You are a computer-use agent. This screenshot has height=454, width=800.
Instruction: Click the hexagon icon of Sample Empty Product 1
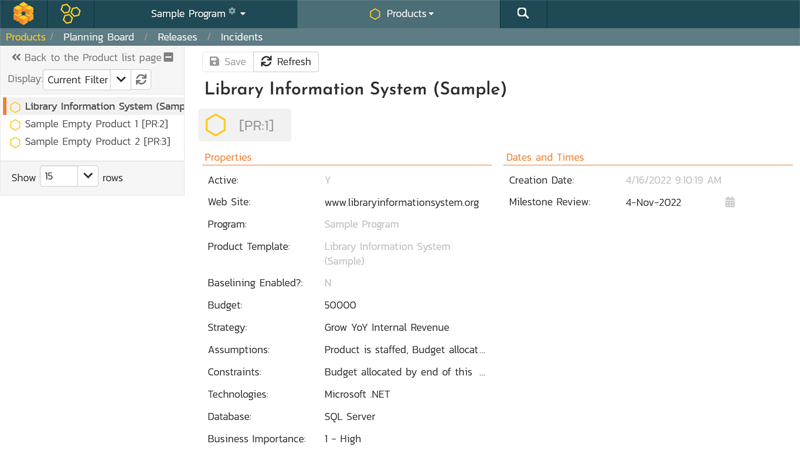15,124
